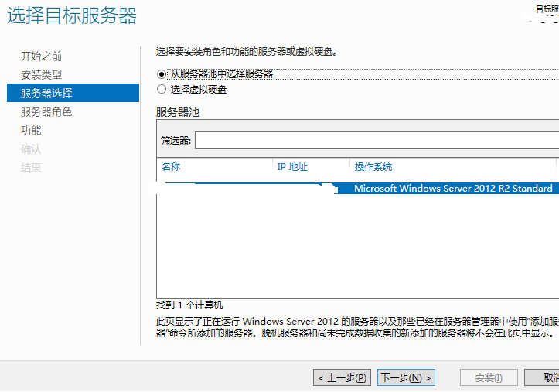
Task: Click the 筛选器 filter input field
Action: coord(377,141)
